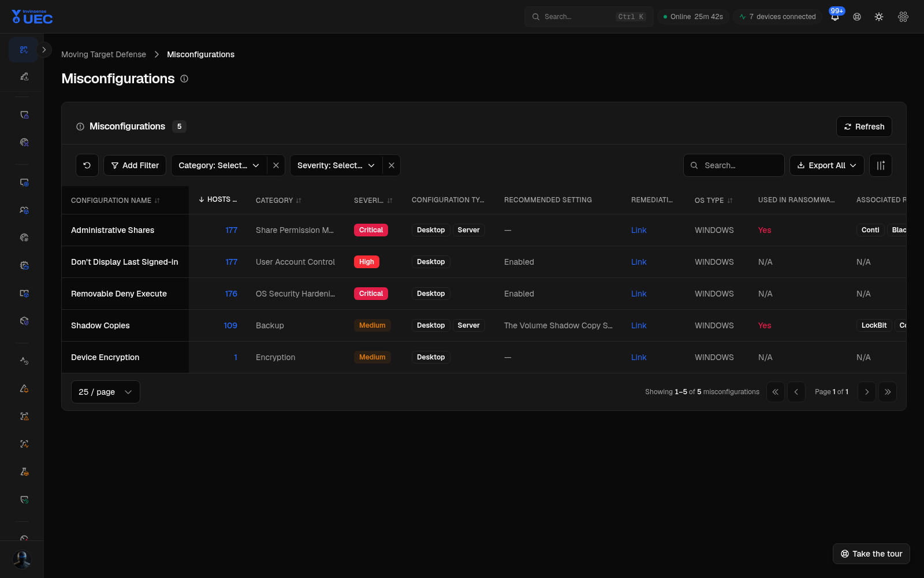
Task: Expand the Export All dropdown
Action: coord(826,165)
